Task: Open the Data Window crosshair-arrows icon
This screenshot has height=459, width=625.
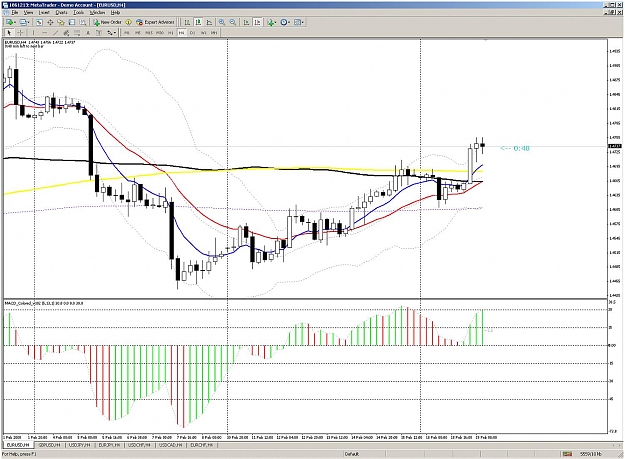Action: (x=50, y=22)
